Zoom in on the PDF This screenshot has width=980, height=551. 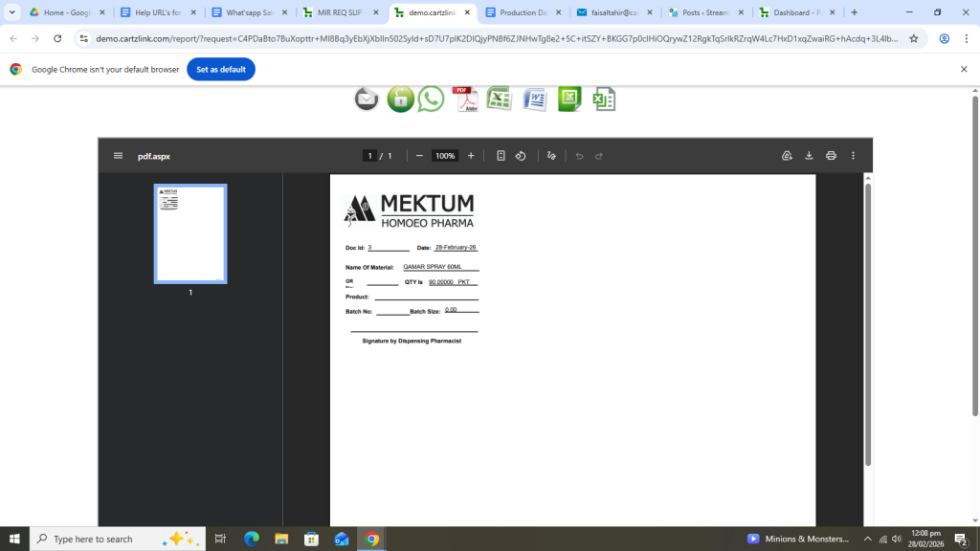tap(470, 156)
